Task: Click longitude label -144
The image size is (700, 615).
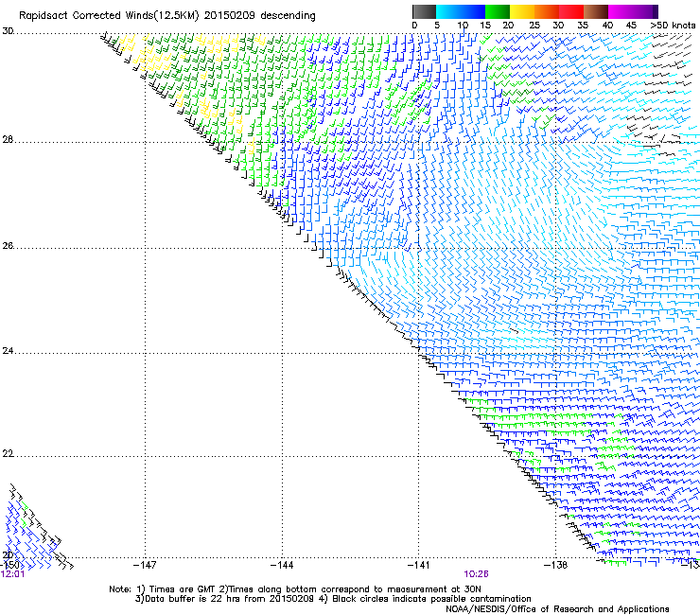Action: [x=282, y=566]
